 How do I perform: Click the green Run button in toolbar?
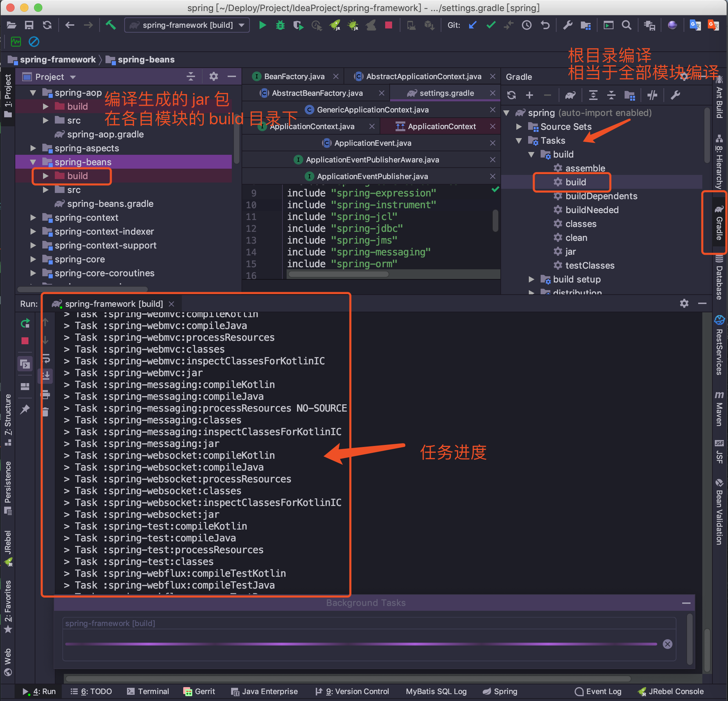(262, 25)
